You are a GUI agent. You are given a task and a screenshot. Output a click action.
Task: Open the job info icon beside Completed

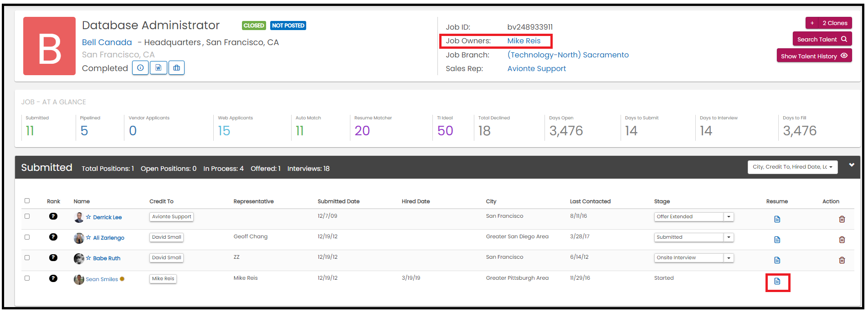point(140,68)
